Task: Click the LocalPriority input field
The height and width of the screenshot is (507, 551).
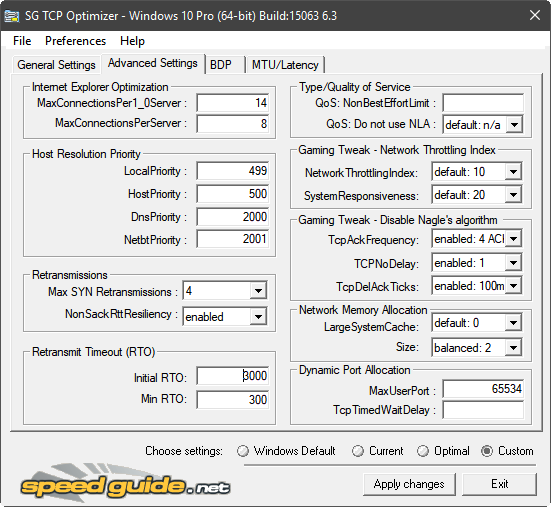Action: pyautogui.click(x=233, y=171)
